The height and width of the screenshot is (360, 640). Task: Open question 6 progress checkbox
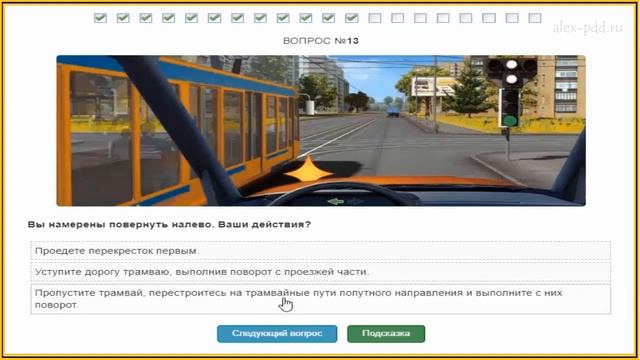point(214,18)
